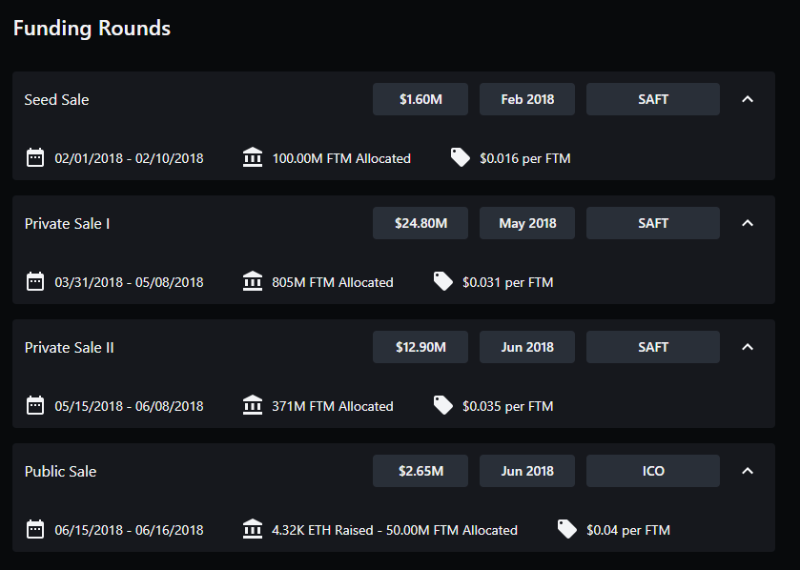
Task: Click the SAFT badge in Private Sale II
Action: click(652, 347)
